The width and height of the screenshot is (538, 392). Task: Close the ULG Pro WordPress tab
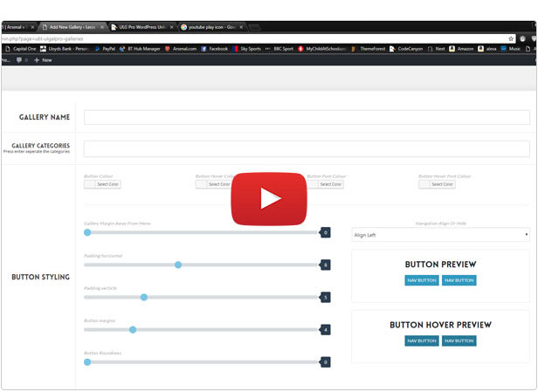point(171,27)
